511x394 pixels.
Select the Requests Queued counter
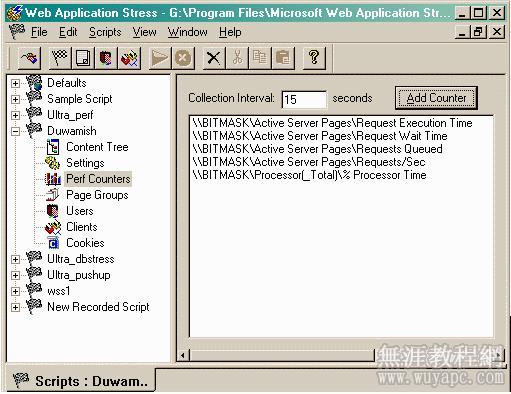click(x=317, y=149)
